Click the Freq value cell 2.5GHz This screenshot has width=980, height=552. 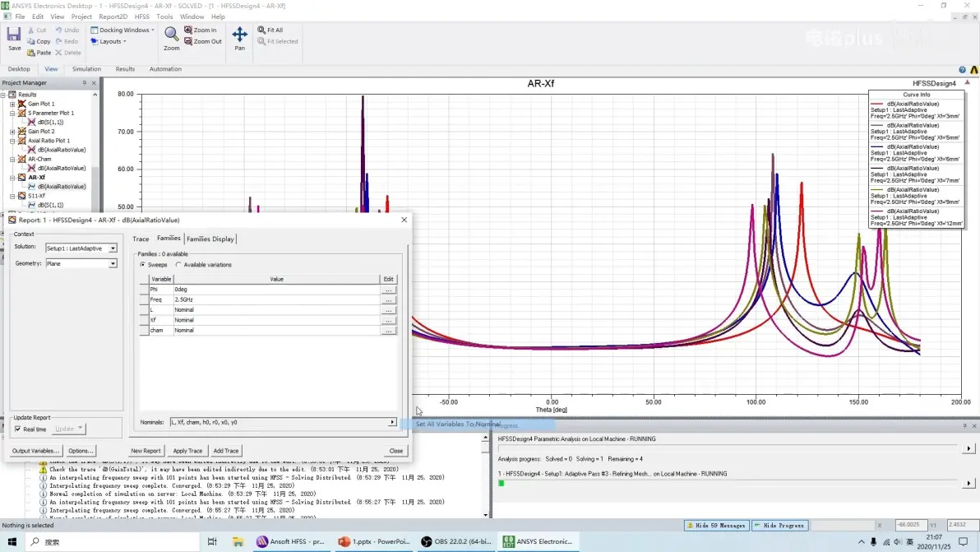276,299
